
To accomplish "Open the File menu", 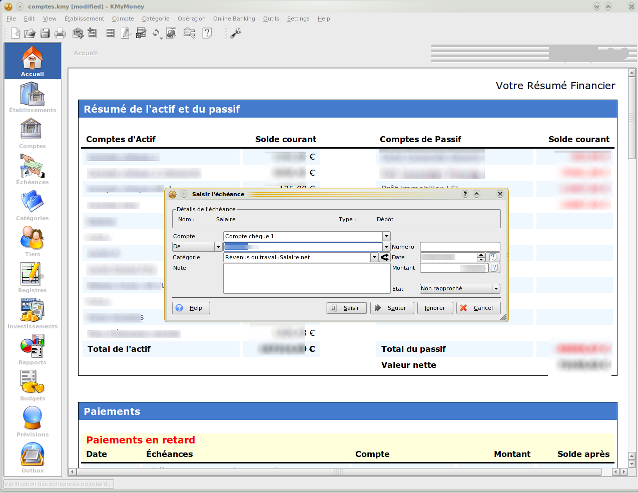I will point(11,19).
